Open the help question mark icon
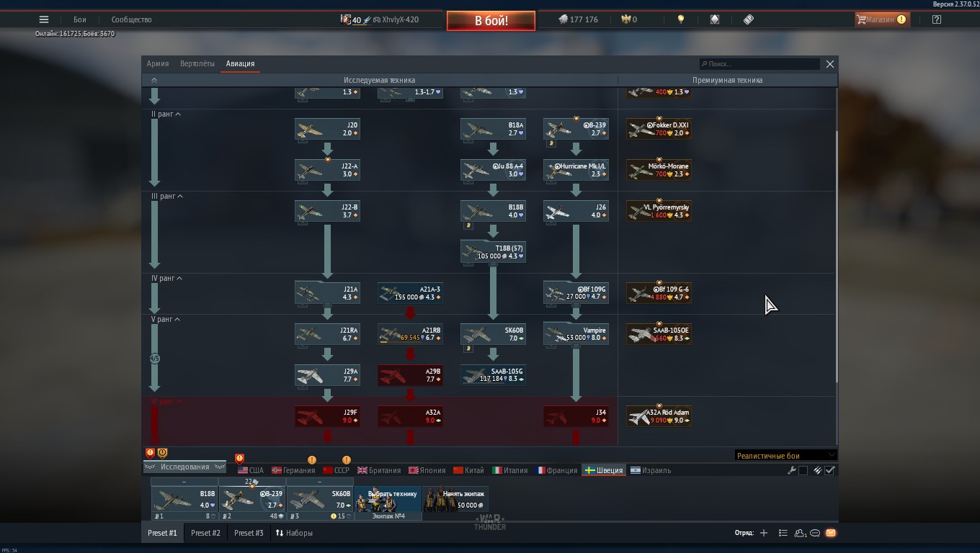The width and height of the screenshot is (980, 553). pyautogui.click(x=936, y=19)
